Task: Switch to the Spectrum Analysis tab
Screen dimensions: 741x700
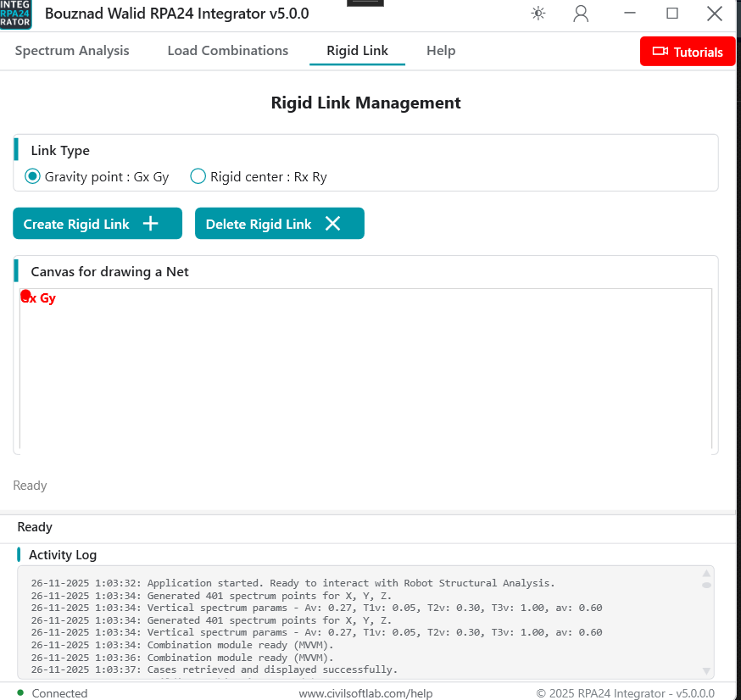Action: 71,51
